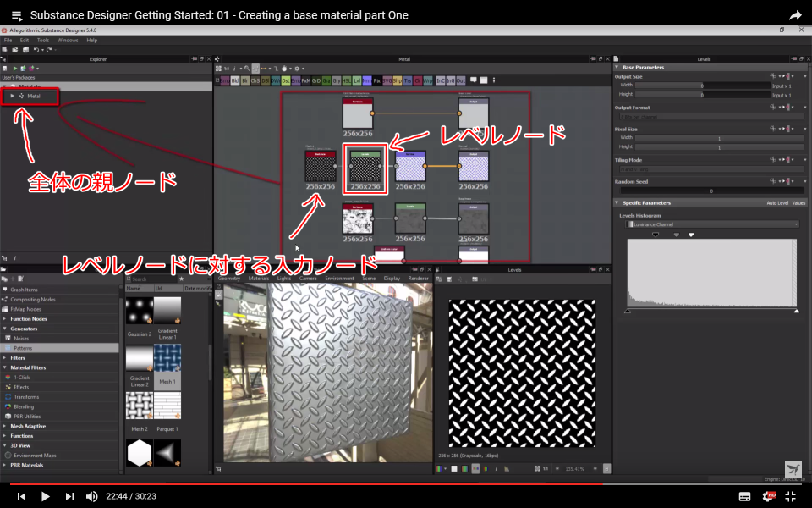
Task: Add an Output (Out) node from the toolbar
Action: click(x=461, y=80)
